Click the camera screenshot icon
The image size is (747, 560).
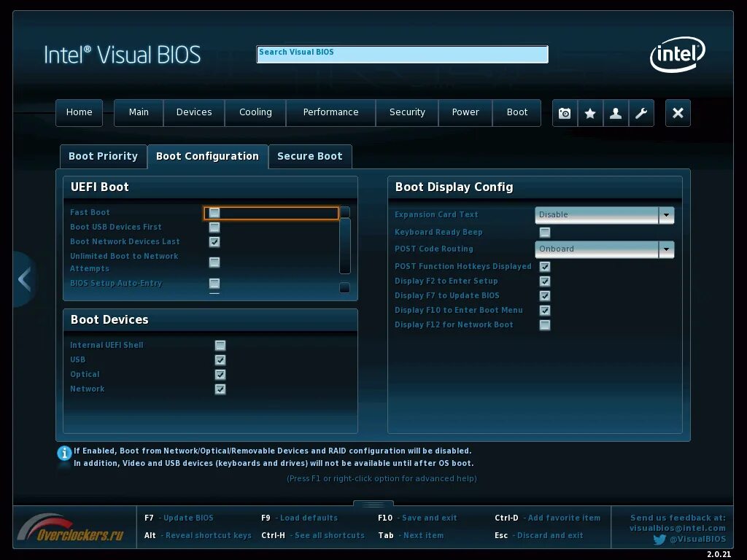565,113
